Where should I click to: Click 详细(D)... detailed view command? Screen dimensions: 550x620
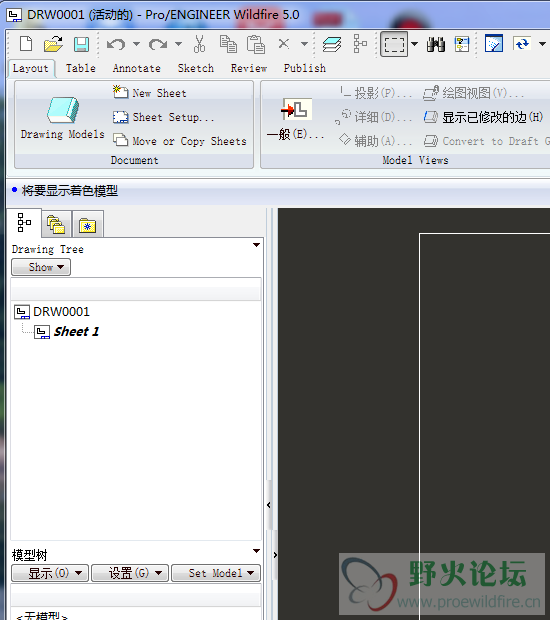374,117
